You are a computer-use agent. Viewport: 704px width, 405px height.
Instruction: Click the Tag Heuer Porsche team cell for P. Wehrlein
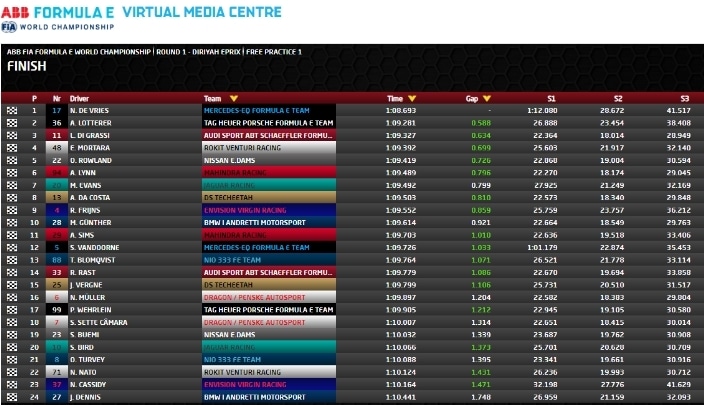click(269, 310)
